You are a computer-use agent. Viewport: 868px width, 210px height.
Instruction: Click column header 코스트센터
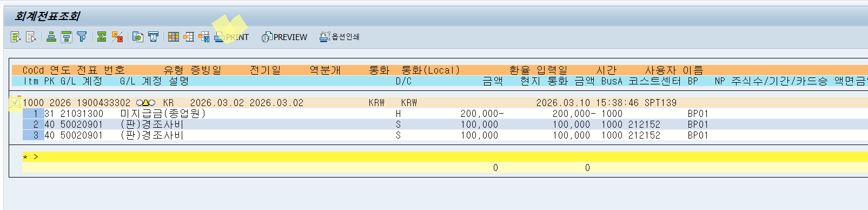[x=654, y=81]
